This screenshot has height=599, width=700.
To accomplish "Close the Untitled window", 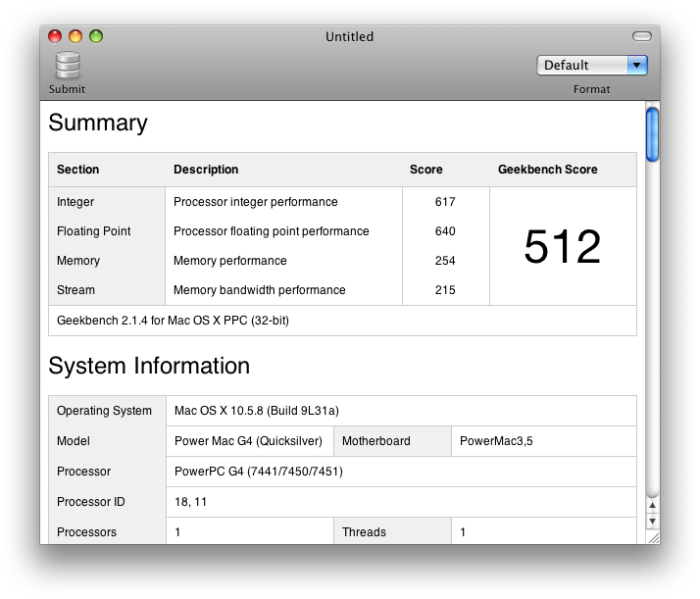I will click(55, 36).
